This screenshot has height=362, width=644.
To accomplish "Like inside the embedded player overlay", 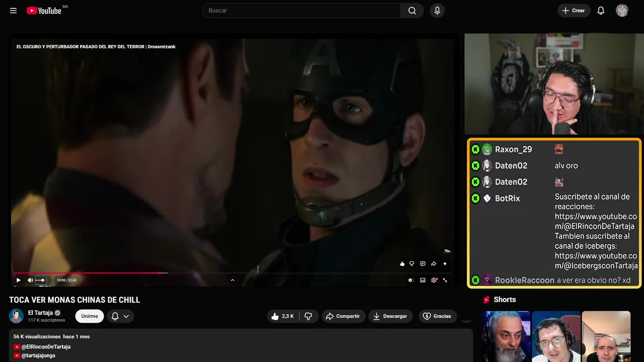I will [x=402, y=263].
